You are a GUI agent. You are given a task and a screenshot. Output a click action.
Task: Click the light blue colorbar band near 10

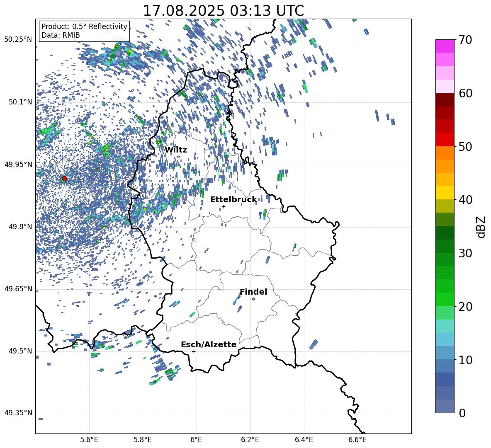pyautogui.click(x=445, y=353)
